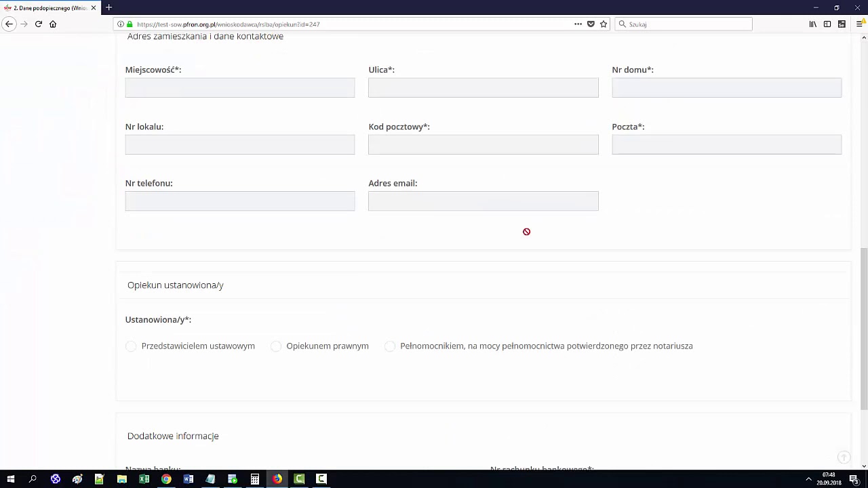Click the Kod pocztowy input field
The image size is (868, 488).
coord(484,144)
